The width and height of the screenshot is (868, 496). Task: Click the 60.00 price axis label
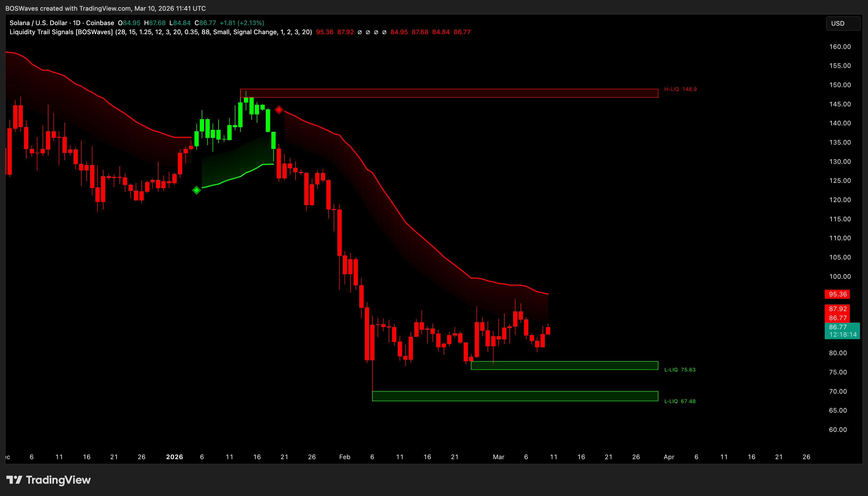pos(838,430)
